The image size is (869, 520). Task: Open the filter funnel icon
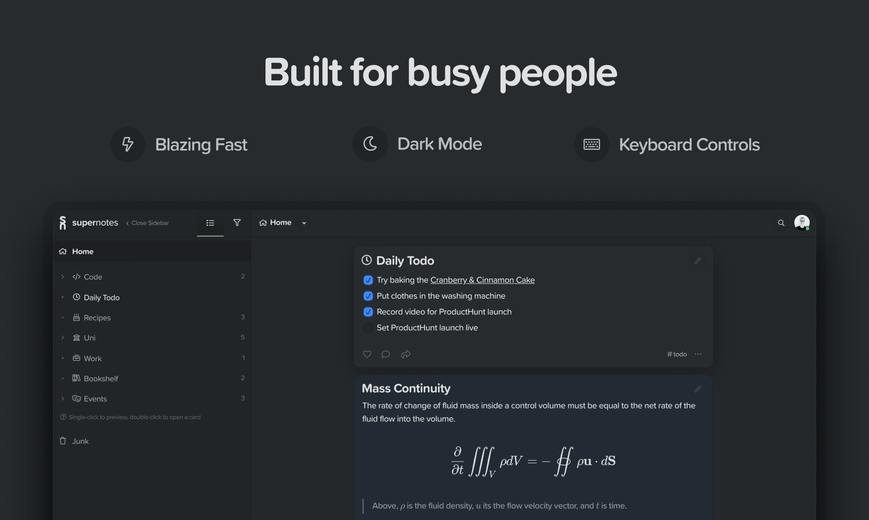pyautogui.click(x=237, y=223)
